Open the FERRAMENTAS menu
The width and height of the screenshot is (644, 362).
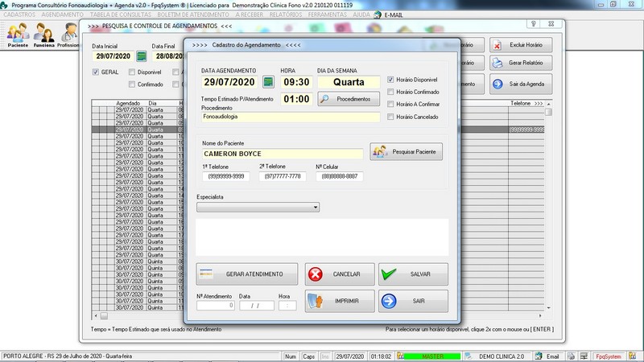pyautogui.click(x=328, y=14)
